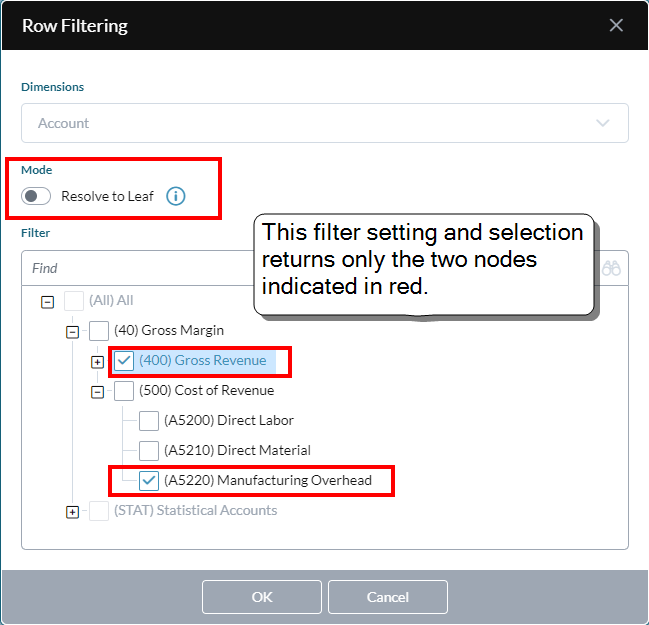The width and height of the screenshot is (649, 625).
Task: Check the (40) Gross Margin checkbox
Action: pyautogui.click(x=99, y=331)
